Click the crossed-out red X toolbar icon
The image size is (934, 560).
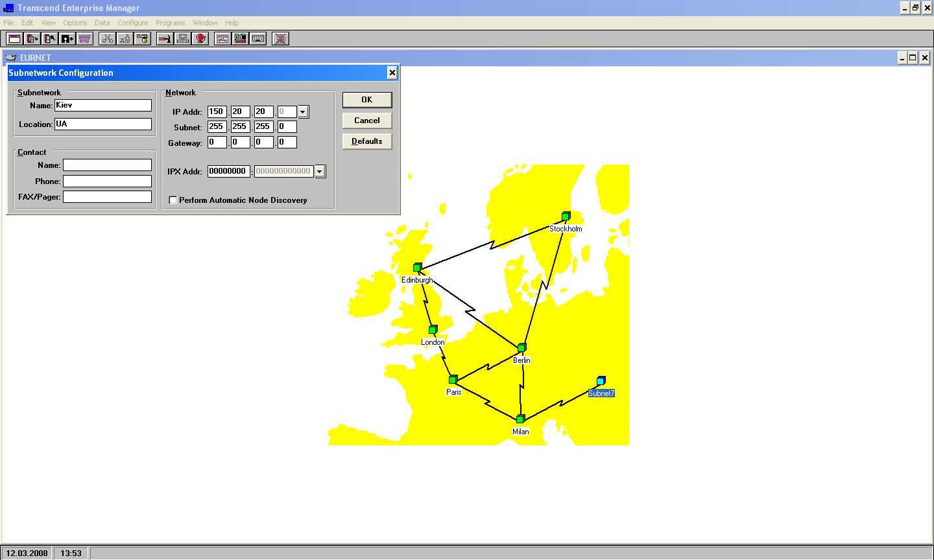tap(280, 39)
